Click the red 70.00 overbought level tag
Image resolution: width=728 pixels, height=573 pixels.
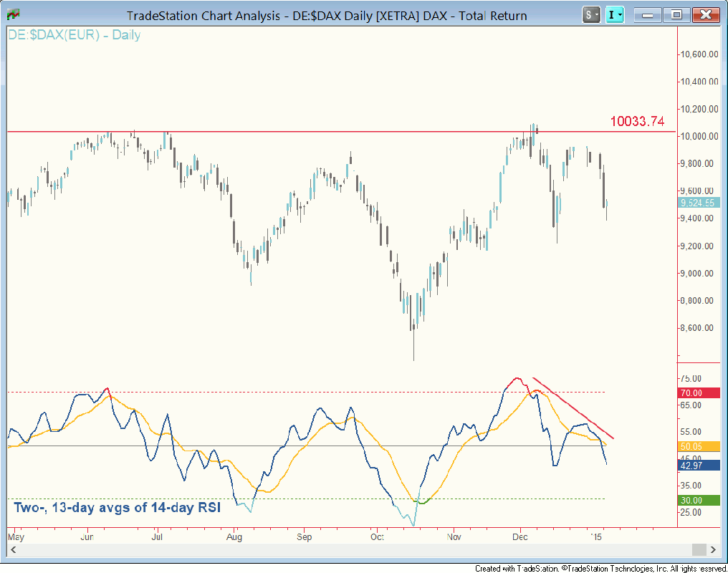697,393
